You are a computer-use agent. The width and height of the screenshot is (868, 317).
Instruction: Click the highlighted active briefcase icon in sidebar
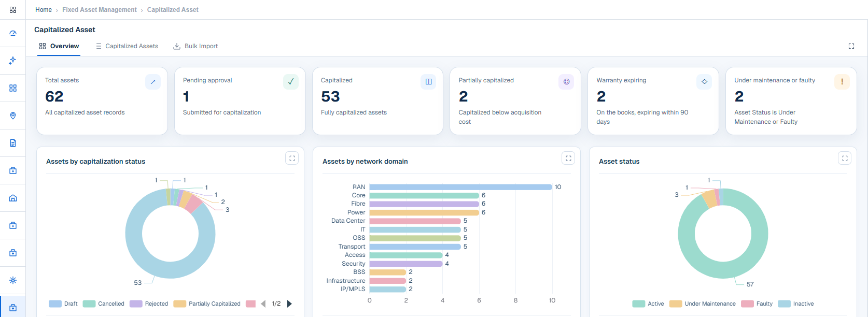point(13,308)
